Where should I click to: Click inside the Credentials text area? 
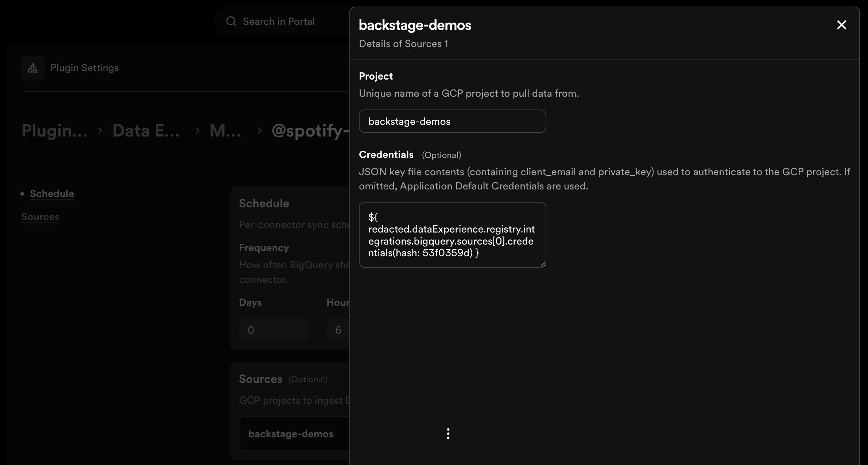click(x=452, y=235)
